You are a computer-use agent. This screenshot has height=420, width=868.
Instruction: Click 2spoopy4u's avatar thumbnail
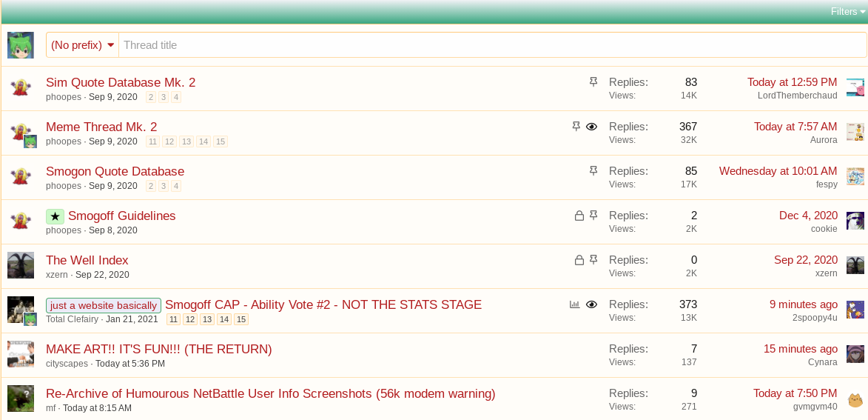[x=855, y=310]
